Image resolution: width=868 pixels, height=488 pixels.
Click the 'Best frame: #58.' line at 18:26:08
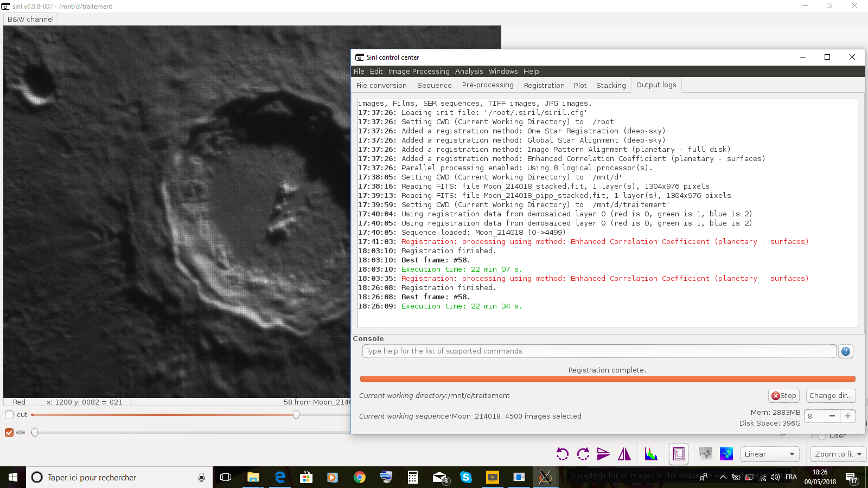click(x=414, y=297)
